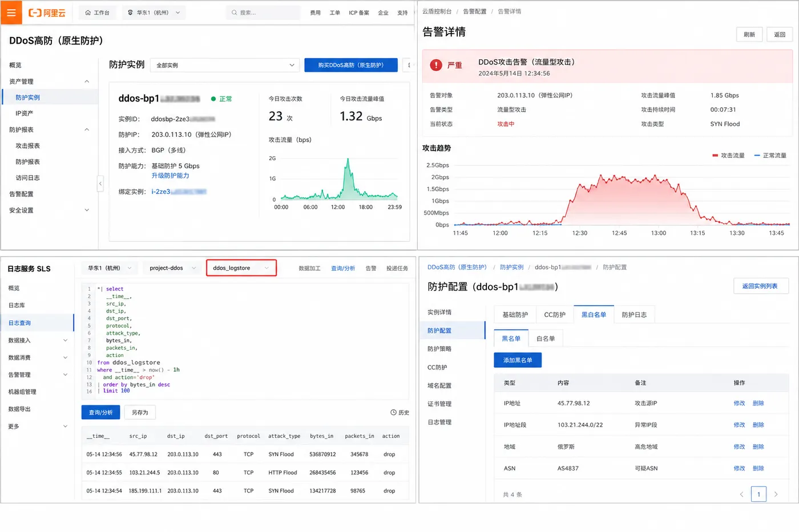Viewport: 799px width, 532px height.
Task: Open the orange hamburger menu icon
Action: [11, 12]
